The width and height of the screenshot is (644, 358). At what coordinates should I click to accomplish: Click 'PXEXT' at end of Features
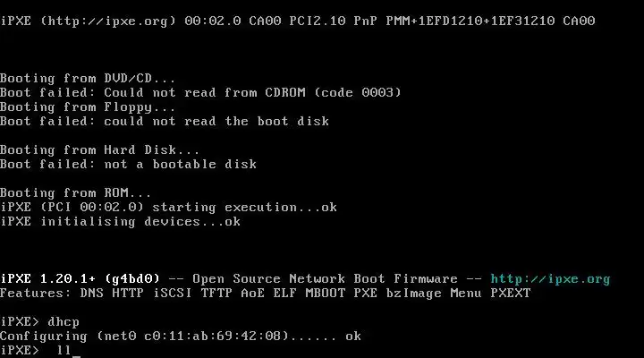coord(511,293)
